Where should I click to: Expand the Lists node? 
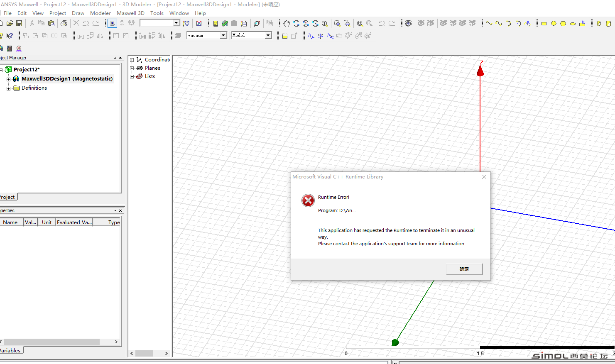[x=132, y=76]
